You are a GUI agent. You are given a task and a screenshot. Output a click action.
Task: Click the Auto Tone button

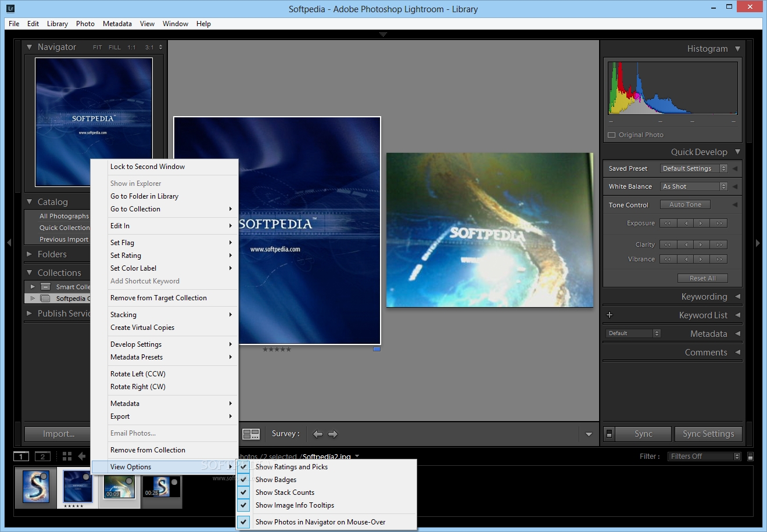[685, 204]
